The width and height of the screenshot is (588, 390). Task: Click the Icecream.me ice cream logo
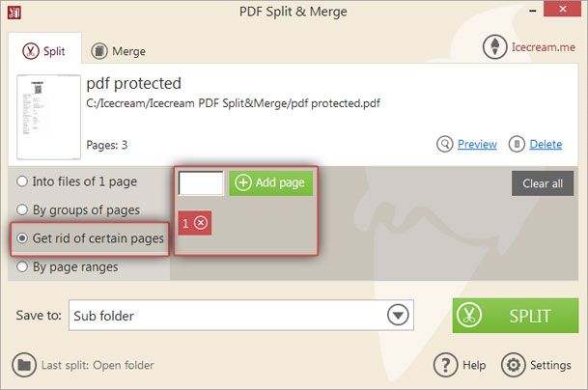pos(495,47)
